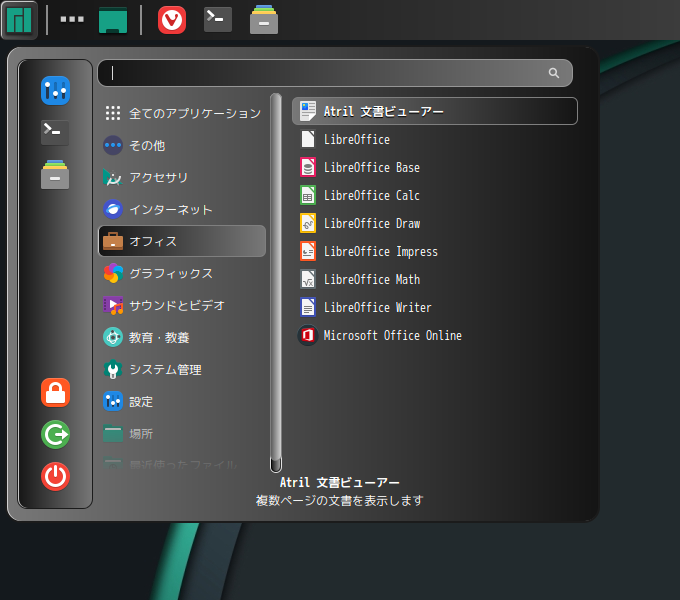This screenshot has height=600, width=680.
Task: Click the Atril document viewer icon
Action: point(308,111)
